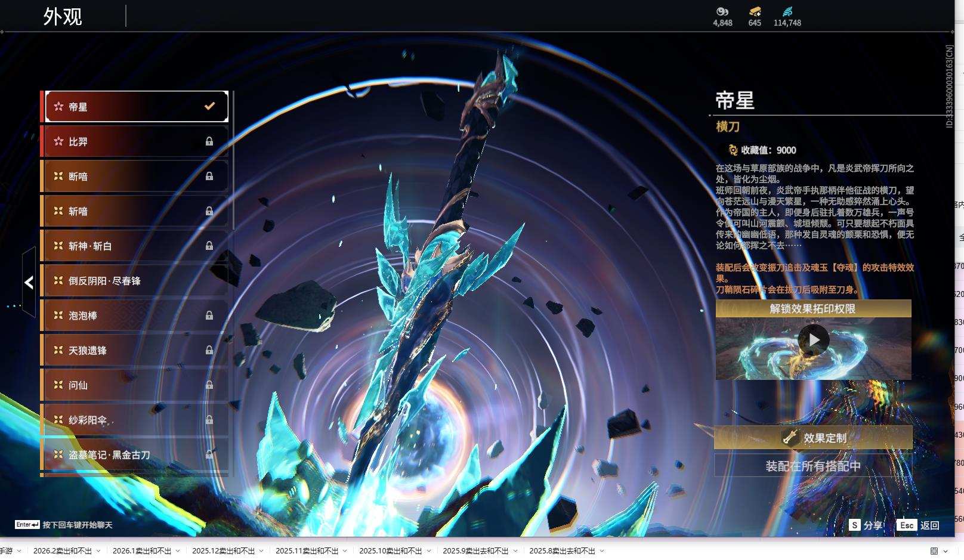The image size is (964, 560).
Task: Switch to the 2026.1卖出和不出 sheet tab
Action: click(142, 551)
